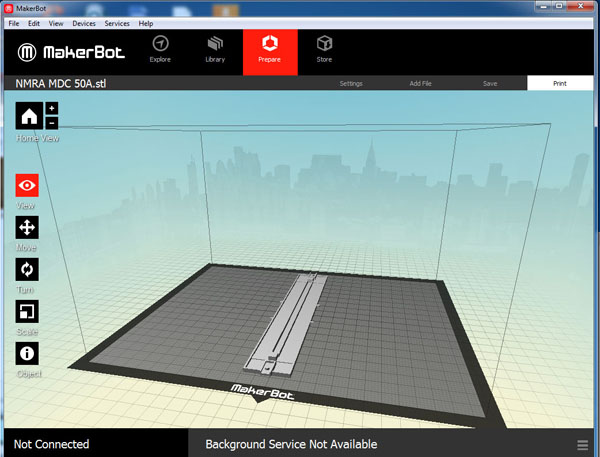Click the NMRA MDC 50A.stl file name

[x=61, y=83]
